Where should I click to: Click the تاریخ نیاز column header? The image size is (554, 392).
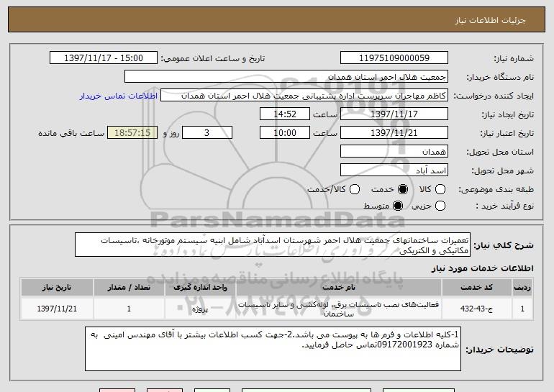[x=57, y=288]
